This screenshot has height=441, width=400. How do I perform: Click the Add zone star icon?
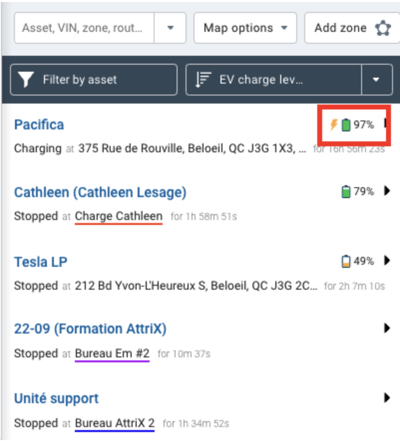click(383, 28)
